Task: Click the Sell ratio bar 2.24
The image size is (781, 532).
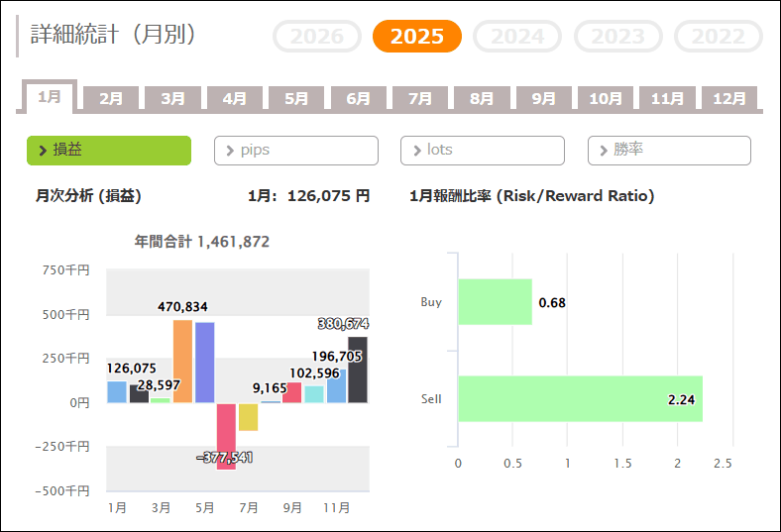Action: 580,398
